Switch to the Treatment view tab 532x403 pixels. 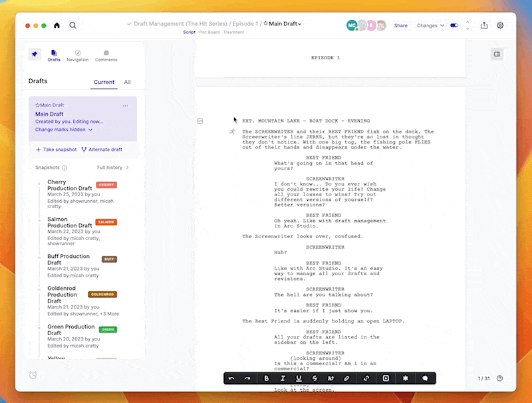233,32
